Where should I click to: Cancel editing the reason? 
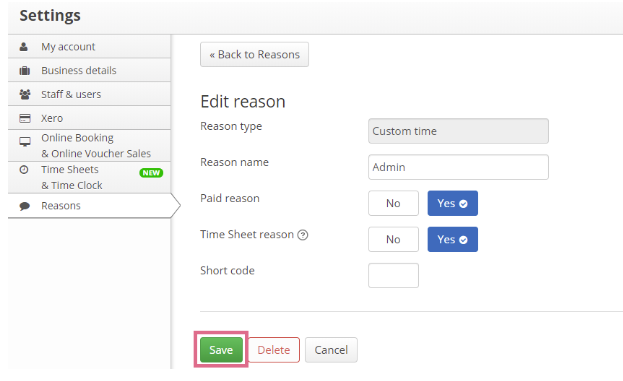point(331,350)
